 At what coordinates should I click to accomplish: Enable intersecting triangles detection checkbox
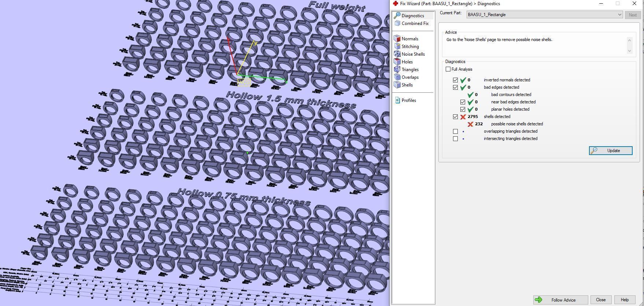455,139
